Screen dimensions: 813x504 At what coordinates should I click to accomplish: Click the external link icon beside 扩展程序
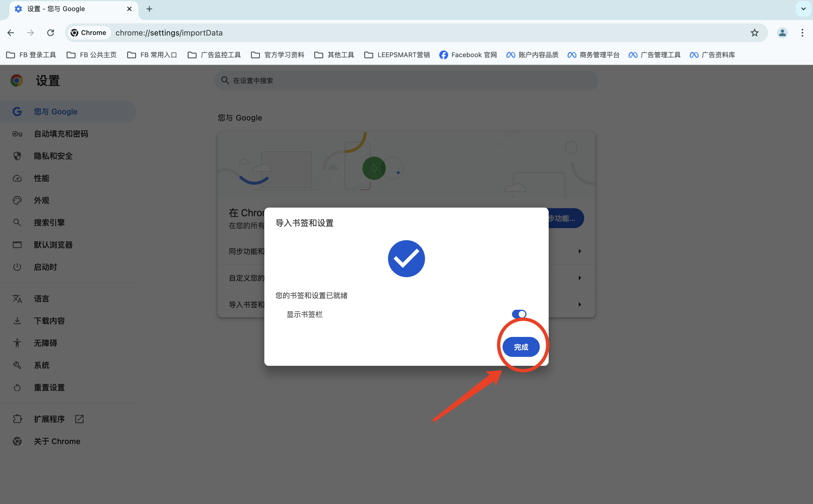(79, 419)
